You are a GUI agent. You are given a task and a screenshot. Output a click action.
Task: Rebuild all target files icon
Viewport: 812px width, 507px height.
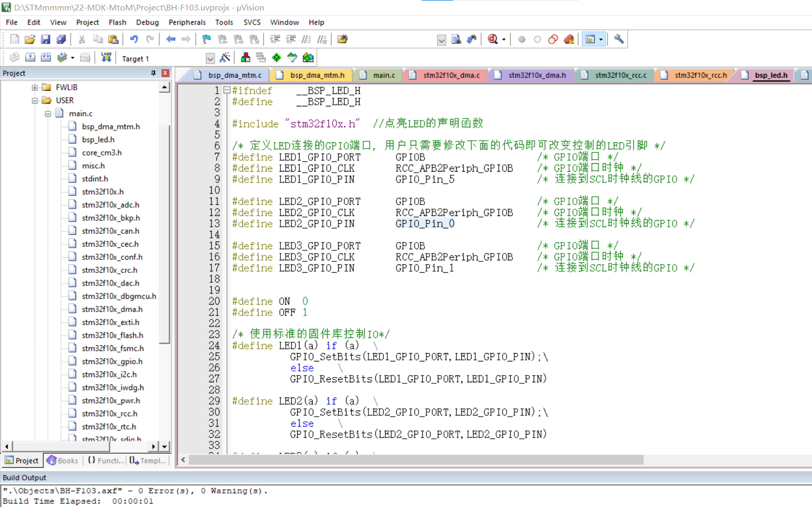click(46, 57)
